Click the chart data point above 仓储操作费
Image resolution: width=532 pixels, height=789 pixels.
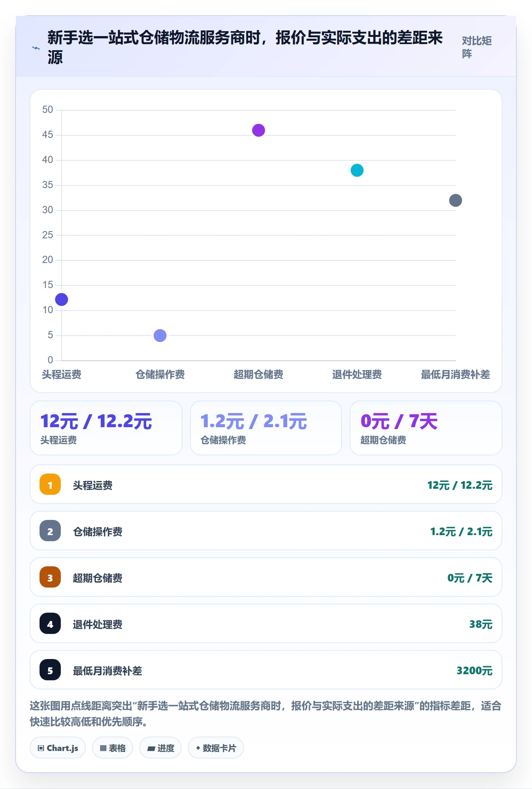[160, 336]
